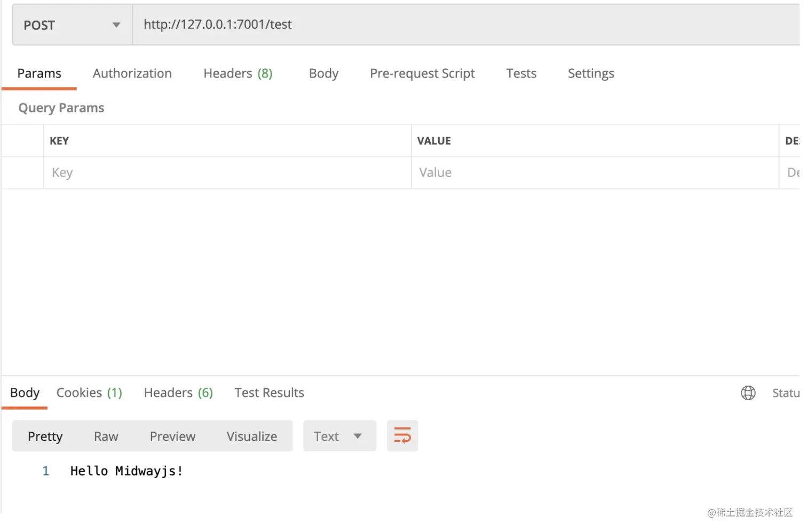
Task: Open the Tests tab
Action: (521, 74)
